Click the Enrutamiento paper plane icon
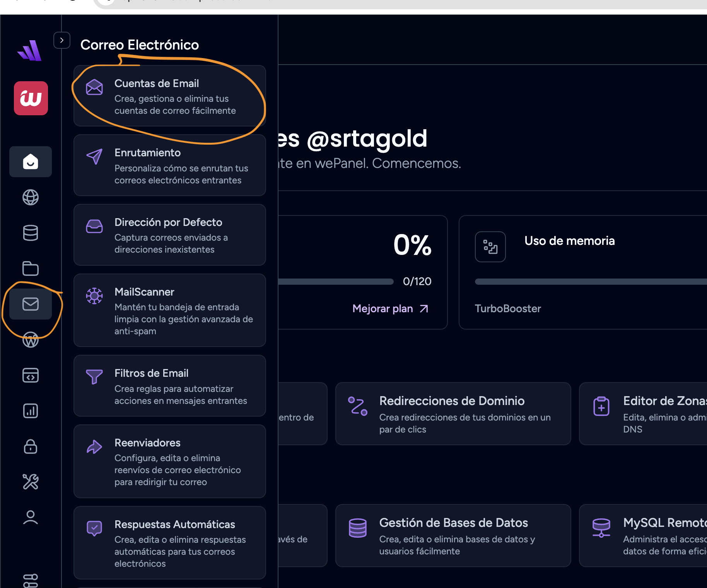The width and height of the screenshot is (707, 588). click(x=94, y=157)
